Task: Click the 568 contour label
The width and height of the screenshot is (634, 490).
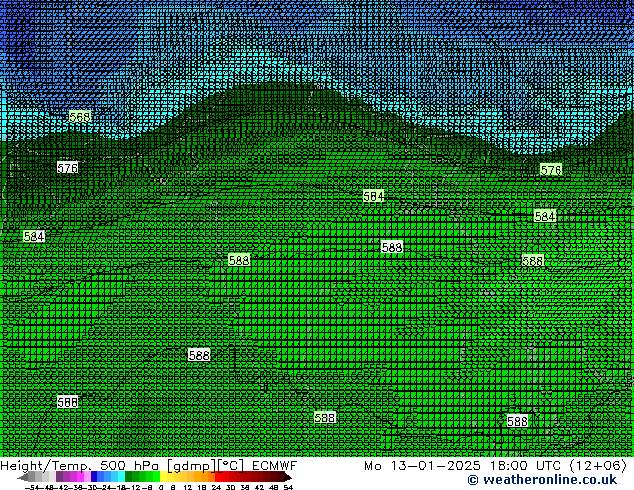Action: (x=80, y=117)
